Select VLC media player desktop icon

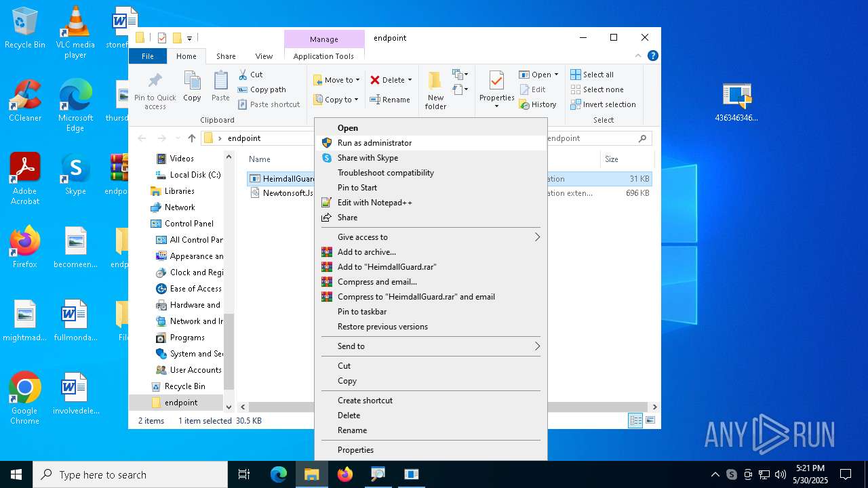(75, 32)
